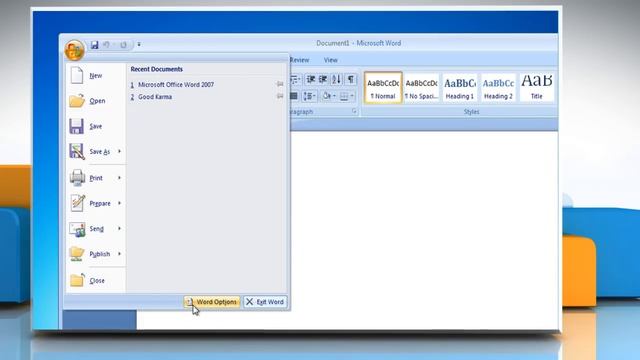Screen dimensions: 640x360
Task: Click the Increase Indent icon
Action: [323, 79]
